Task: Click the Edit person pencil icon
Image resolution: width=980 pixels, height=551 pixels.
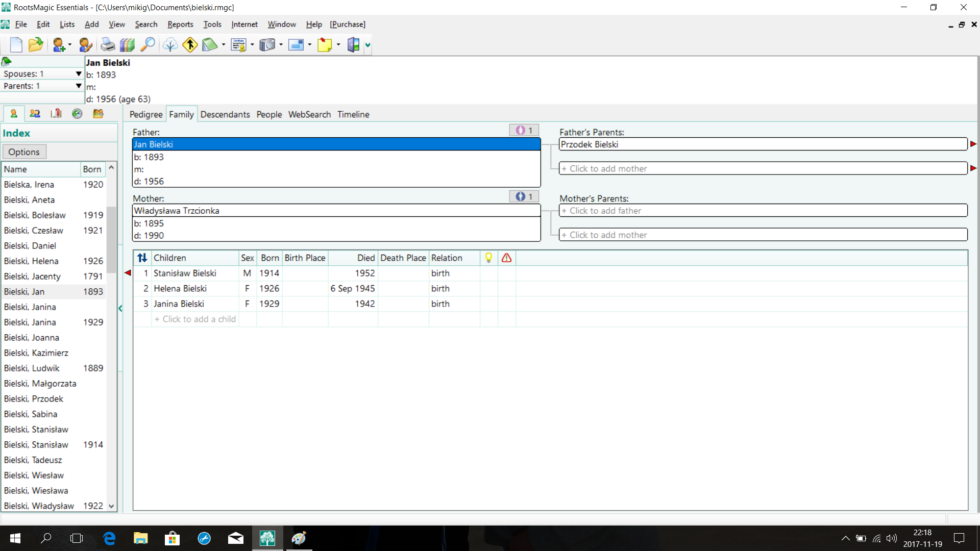Action: 85,45
